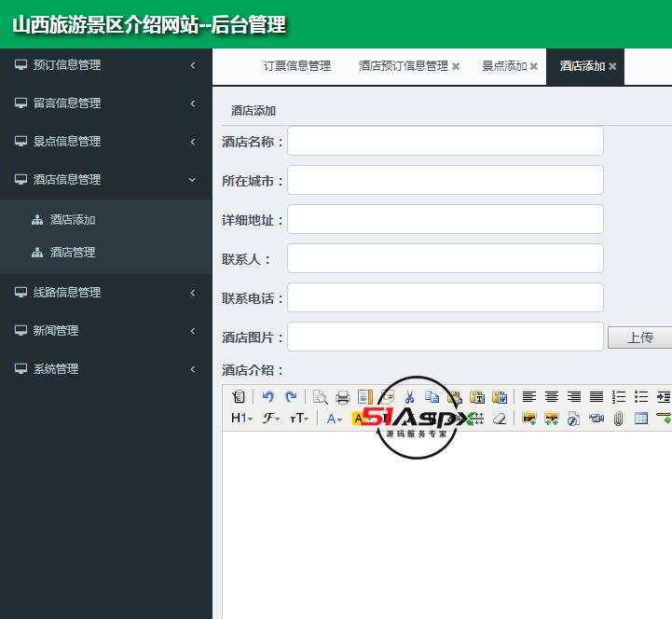The width and height of the screenshot is (672, 619).
Task: Justify text in the editor
Action: pos(597,396)
